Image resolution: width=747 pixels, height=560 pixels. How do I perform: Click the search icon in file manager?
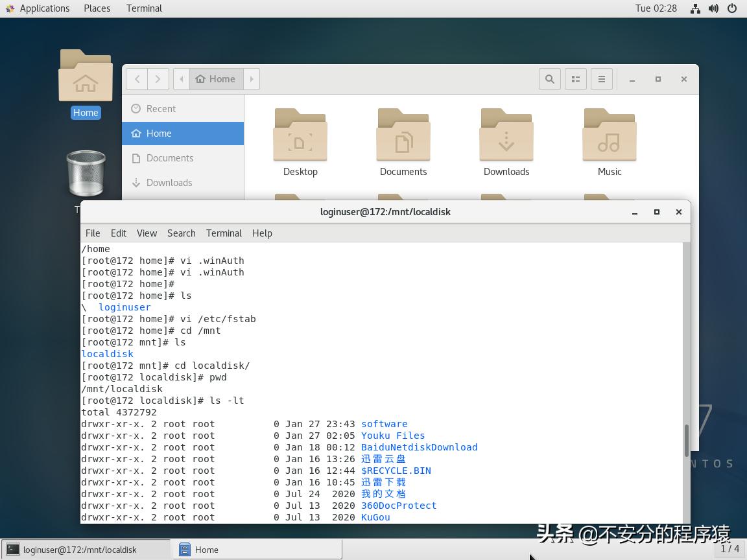[550, 79]
